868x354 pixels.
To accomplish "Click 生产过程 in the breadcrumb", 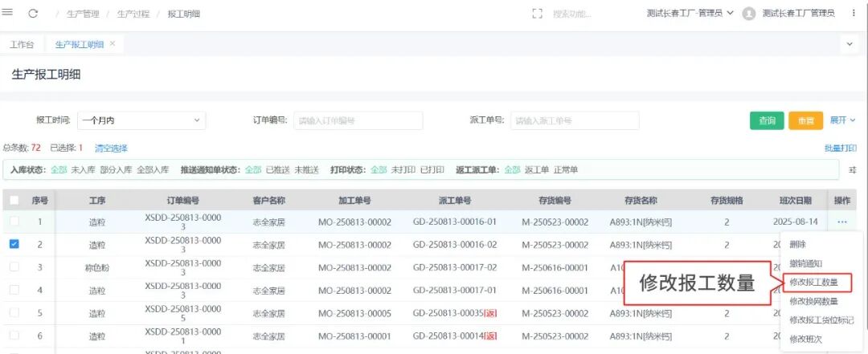I will tap(133, 14).
